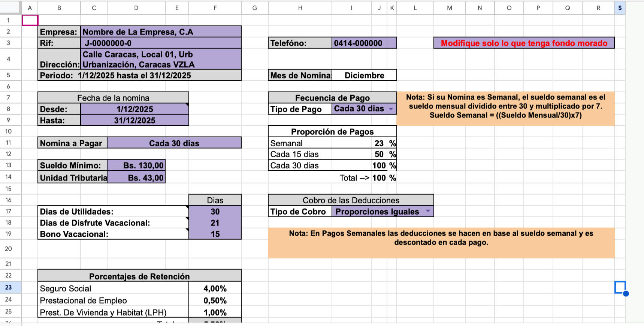The image size is (644, 326).
Task: Click the Sueldo Mínimo Bs. 130,00 cell
Action: (x=136, y=165)
